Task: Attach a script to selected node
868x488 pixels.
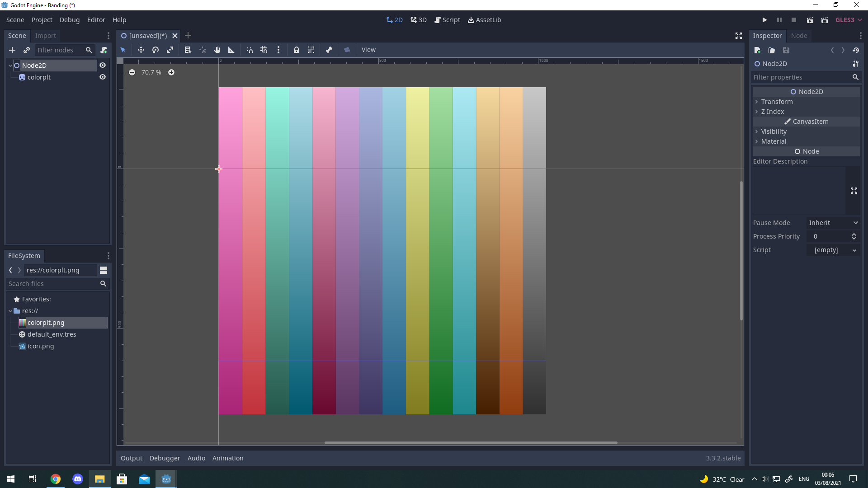Action: [x=104, y=50]
